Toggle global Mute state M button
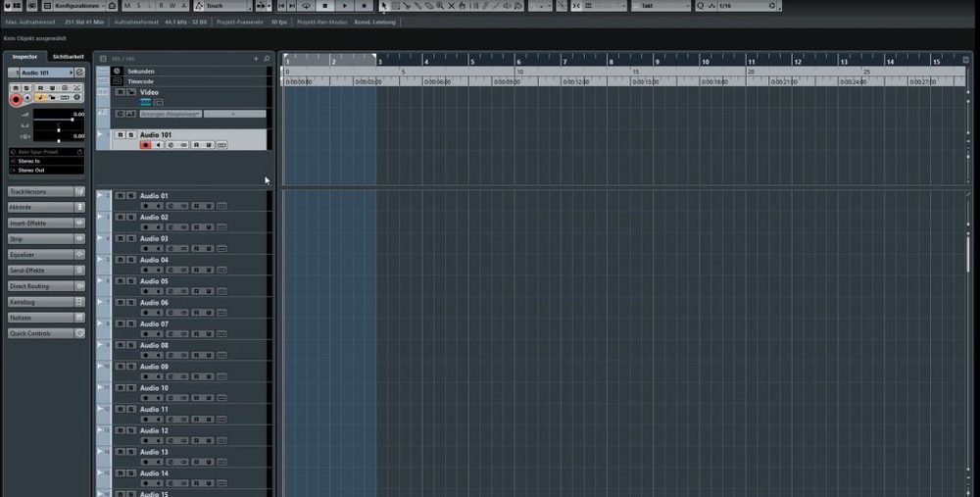The image size is (980, 497). [127, 6]
